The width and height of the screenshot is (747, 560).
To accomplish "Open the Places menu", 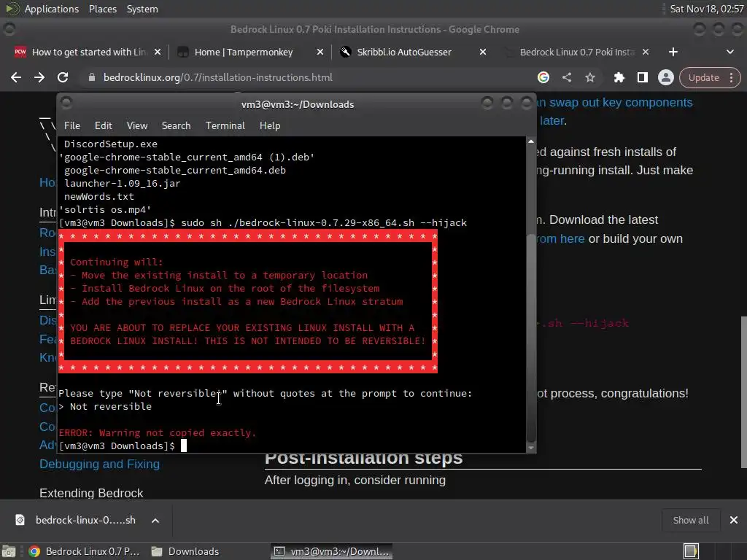I will [x=102, y=9].
